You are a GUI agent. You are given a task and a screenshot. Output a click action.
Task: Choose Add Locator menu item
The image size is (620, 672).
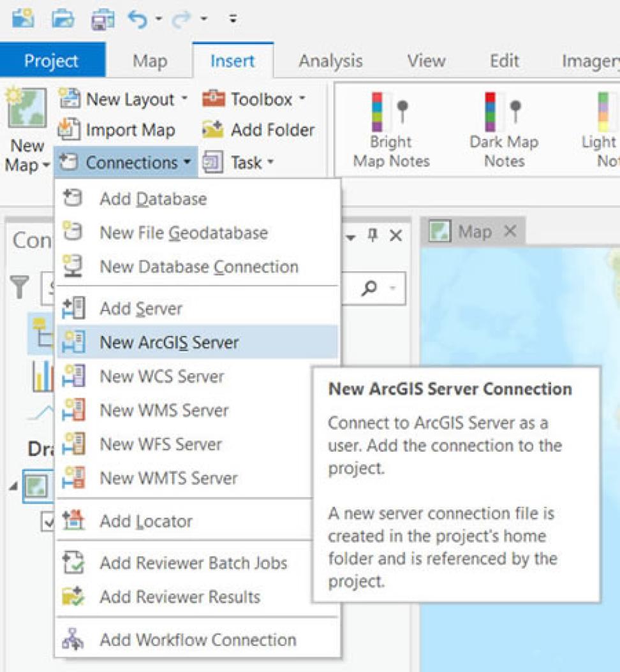184,521
